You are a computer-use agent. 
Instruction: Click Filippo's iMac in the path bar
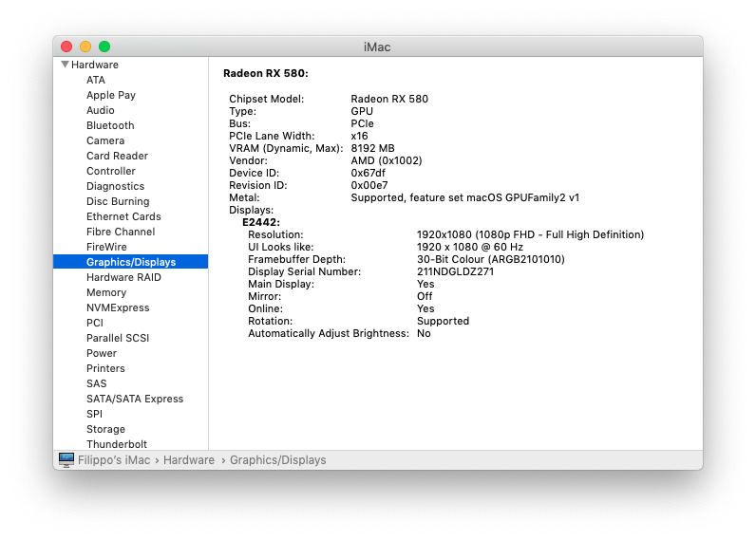(x=114, y=460)
